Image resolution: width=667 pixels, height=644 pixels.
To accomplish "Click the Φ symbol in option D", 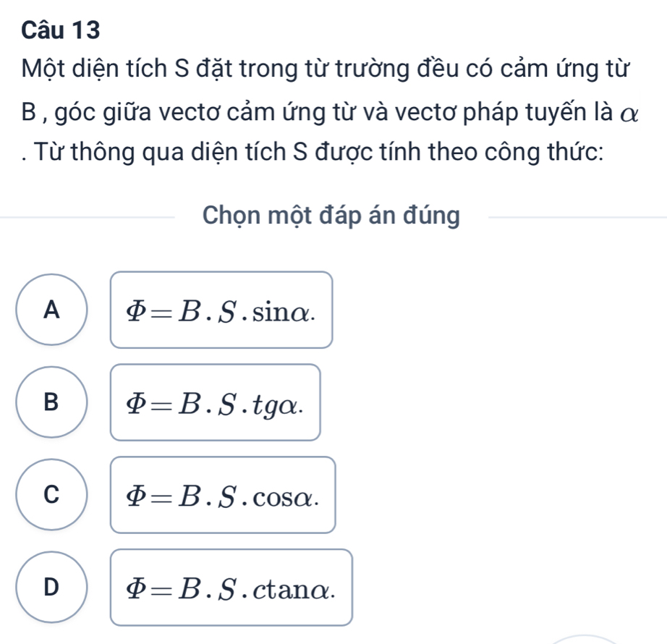I will pyautogui.click(x=137, y=588).
